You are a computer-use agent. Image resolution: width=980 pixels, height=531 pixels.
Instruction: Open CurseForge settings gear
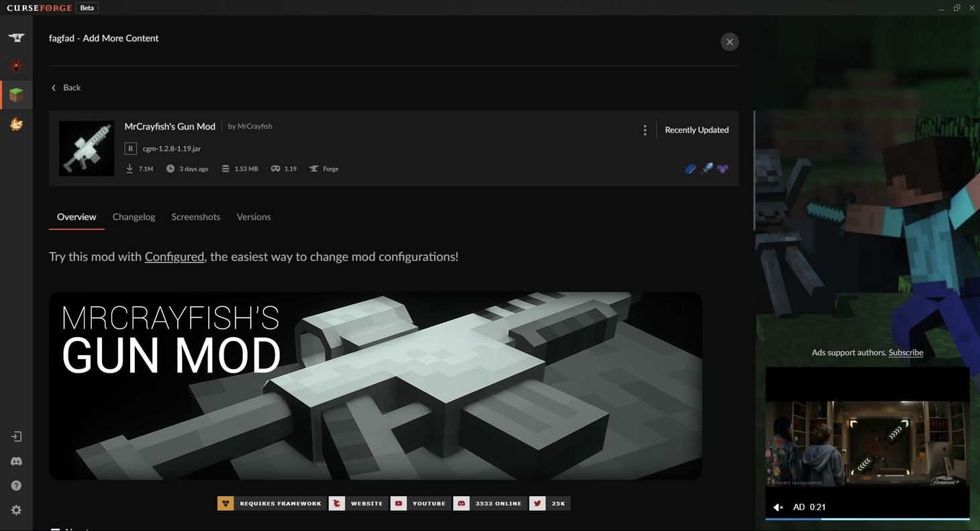(x=16, y=510)
